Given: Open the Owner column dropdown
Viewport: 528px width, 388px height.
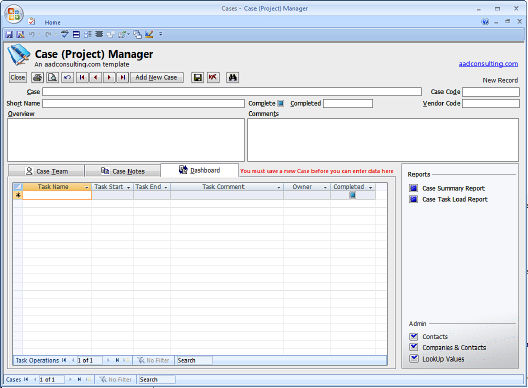Looking at the screenshot, I should point(325,187).
